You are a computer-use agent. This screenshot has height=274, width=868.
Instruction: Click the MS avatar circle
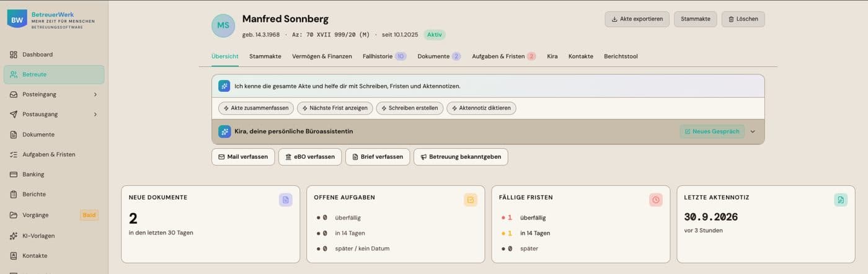point(223,25)
